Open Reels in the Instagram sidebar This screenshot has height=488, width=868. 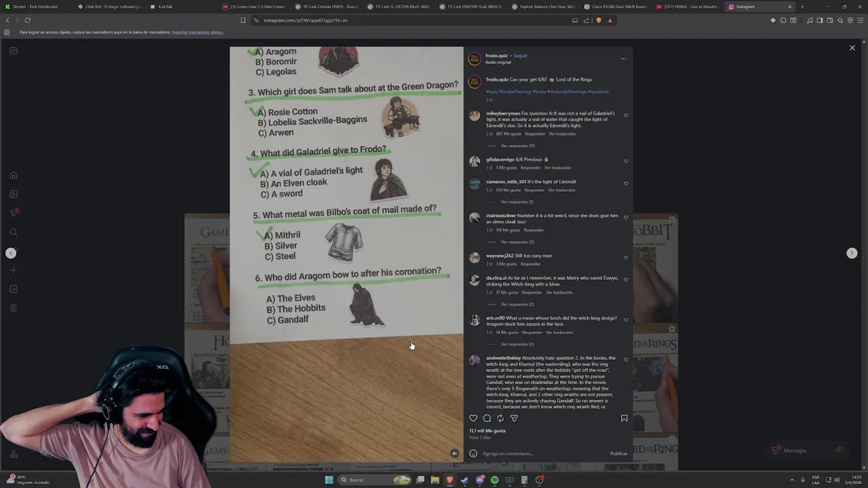14,195
